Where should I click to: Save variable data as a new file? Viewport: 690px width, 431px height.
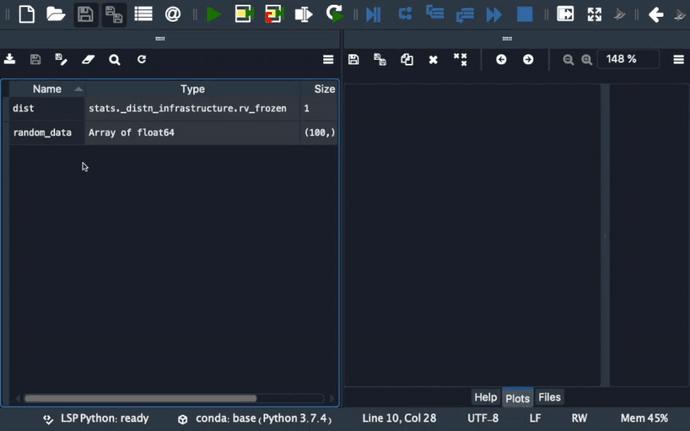pos(61,59)
